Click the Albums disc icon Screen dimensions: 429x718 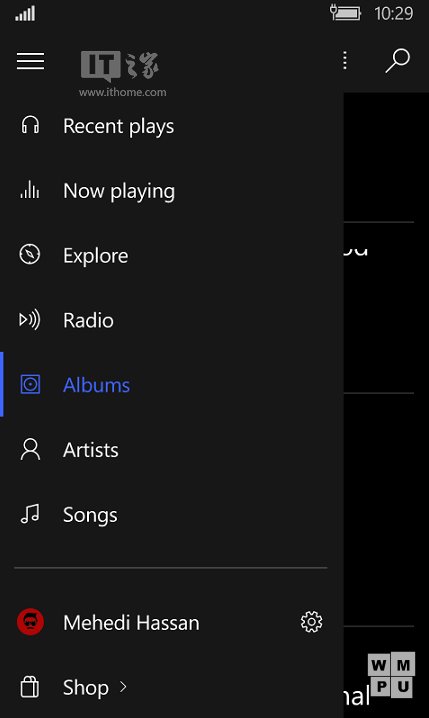(x=30, y=384)
